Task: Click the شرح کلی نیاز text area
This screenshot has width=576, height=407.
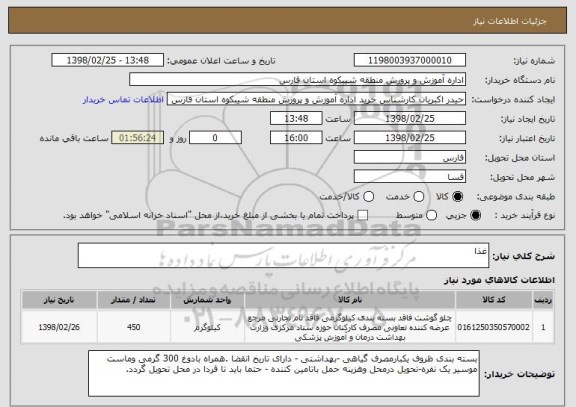Action: pos(283,255)
